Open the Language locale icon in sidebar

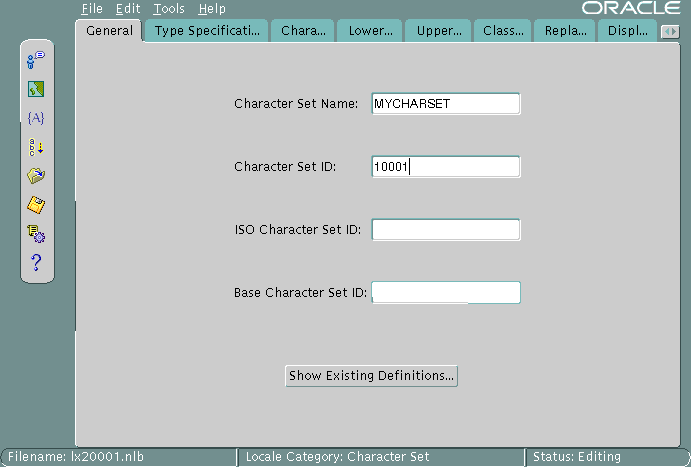(36, 60)
